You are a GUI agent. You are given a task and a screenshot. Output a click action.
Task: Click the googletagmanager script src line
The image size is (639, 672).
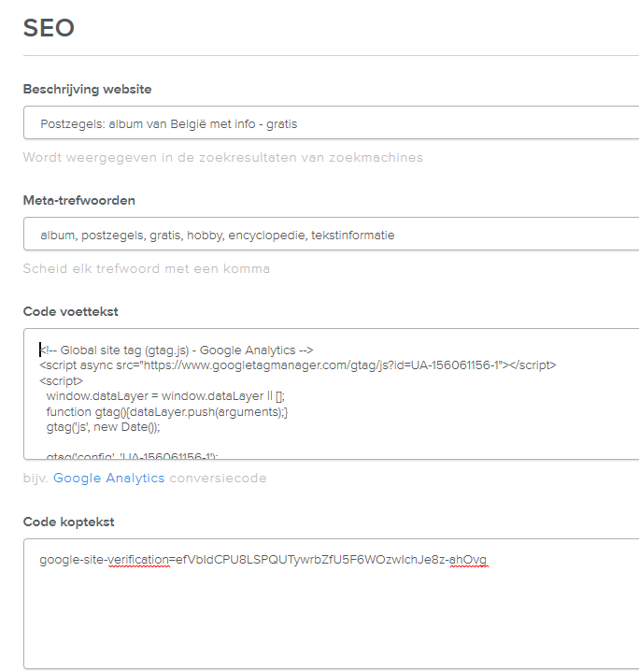point(297,366)
